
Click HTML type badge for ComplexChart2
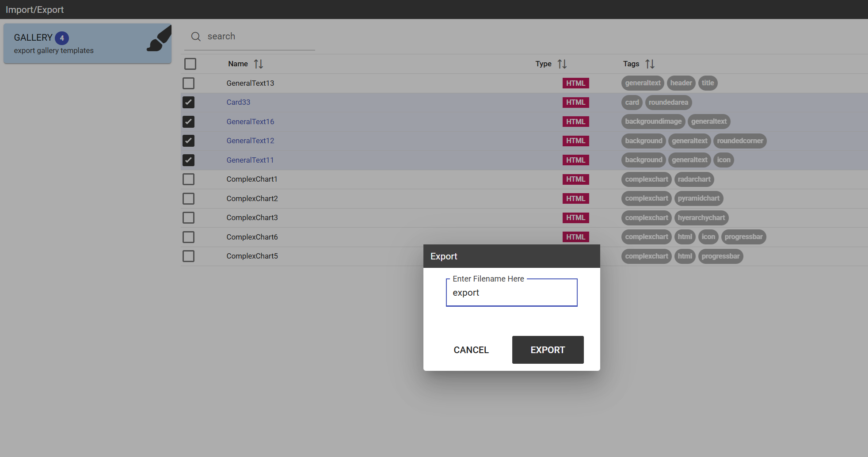tap(575, 198)
